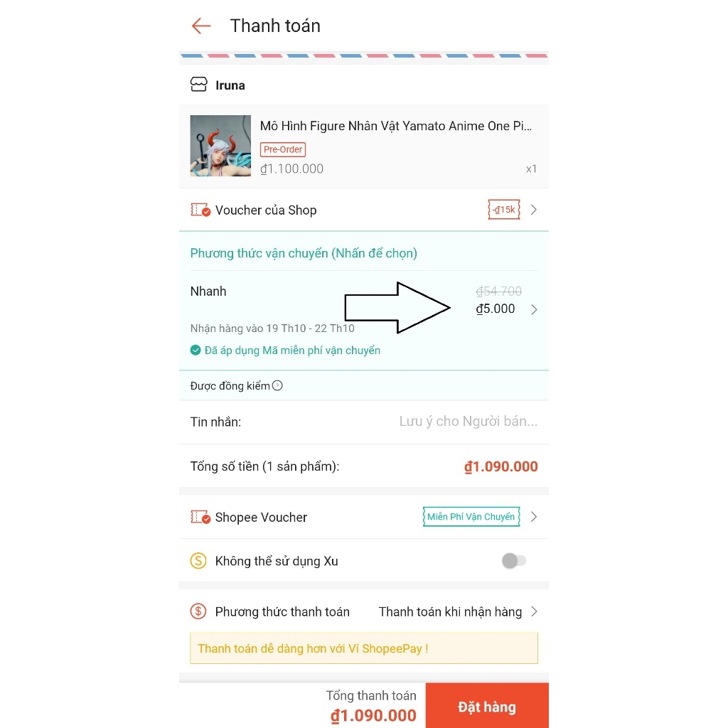Expand the Shopee Voucher chevron
The height and width of the screenshot is (728, 728).
[534, 517]
